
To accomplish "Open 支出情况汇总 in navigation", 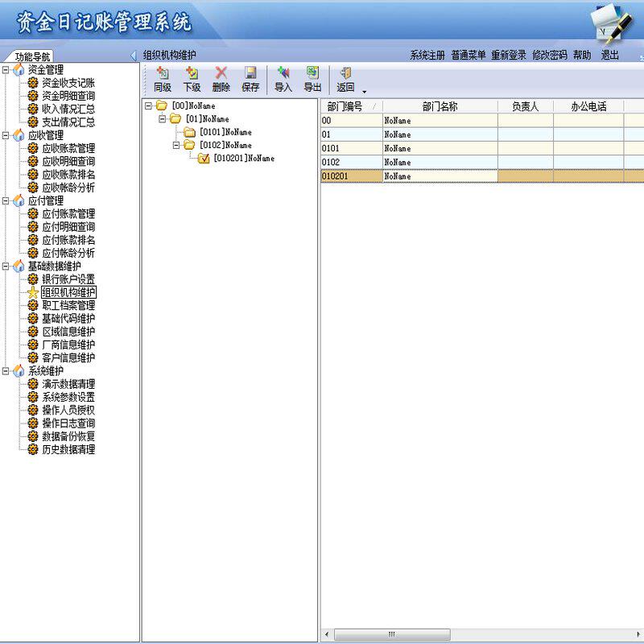I will pyautogui.click(x=68, y=122).
